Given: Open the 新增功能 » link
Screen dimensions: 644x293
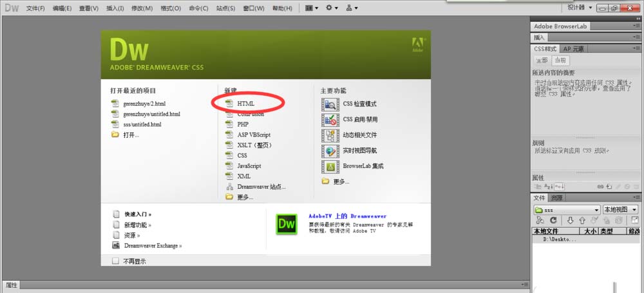Looking at the screenshot, I should click(x=138, y=225).
